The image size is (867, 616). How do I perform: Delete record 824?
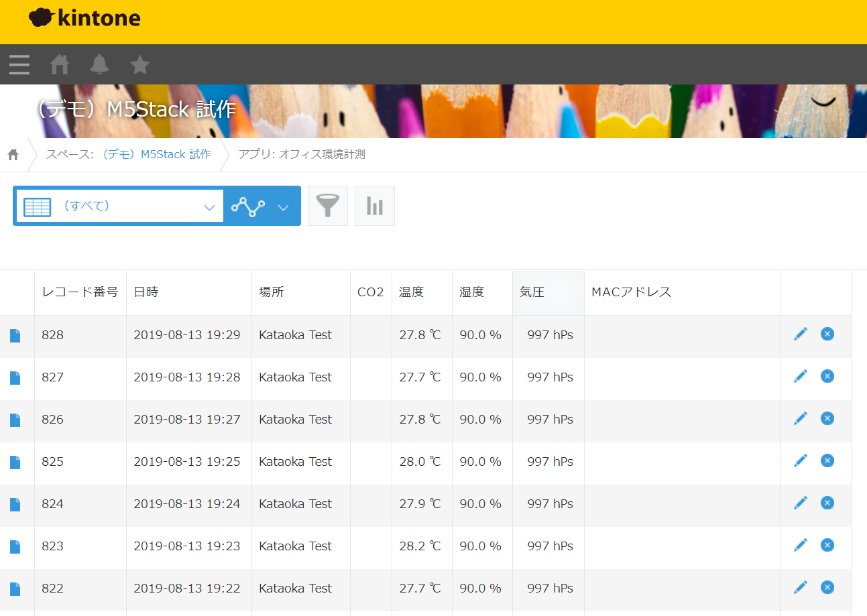(x=827, y=503)
